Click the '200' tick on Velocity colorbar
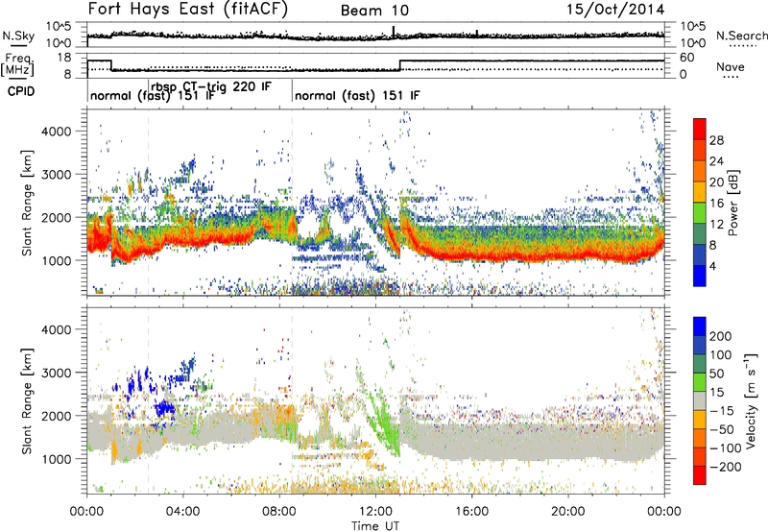Screen dimensions: 768x532 [x=721, y=336]
